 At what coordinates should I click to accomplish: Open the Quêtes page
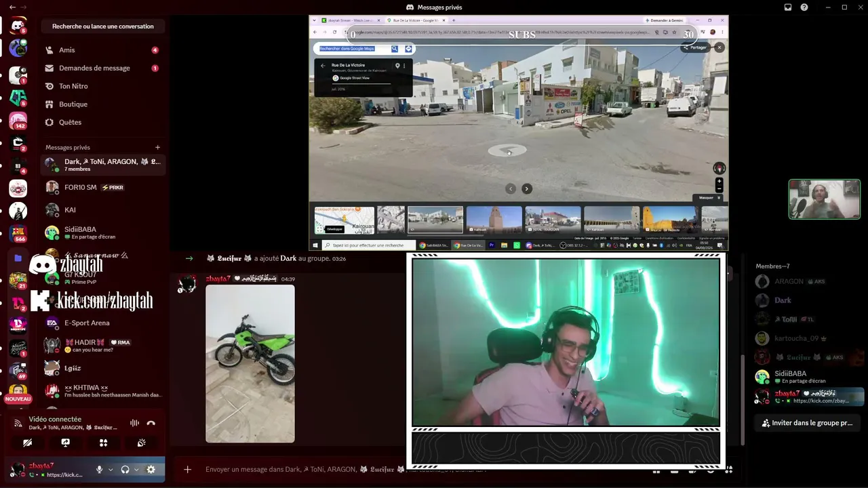pyautogui.click(x=103, y=122)
